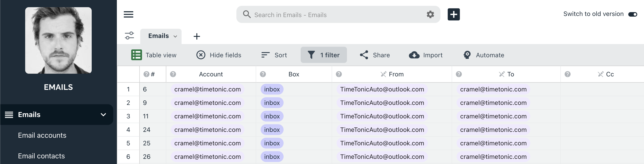Viewport: 644px width, 164px height.
Task: Click the user profile photo
Action: (x=58, y=40)
